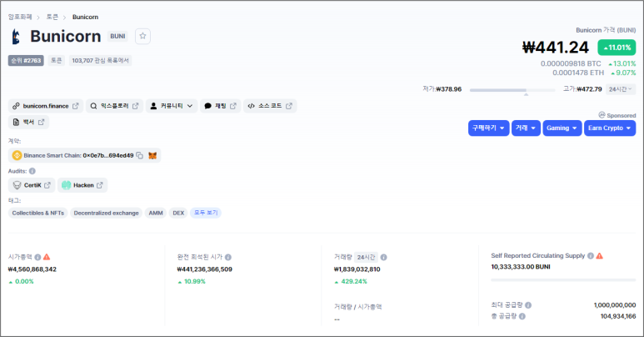Click the low-high price range bar
Viewport: 644px width, 337px height.
pyautogui.click(x=512, y=90)
